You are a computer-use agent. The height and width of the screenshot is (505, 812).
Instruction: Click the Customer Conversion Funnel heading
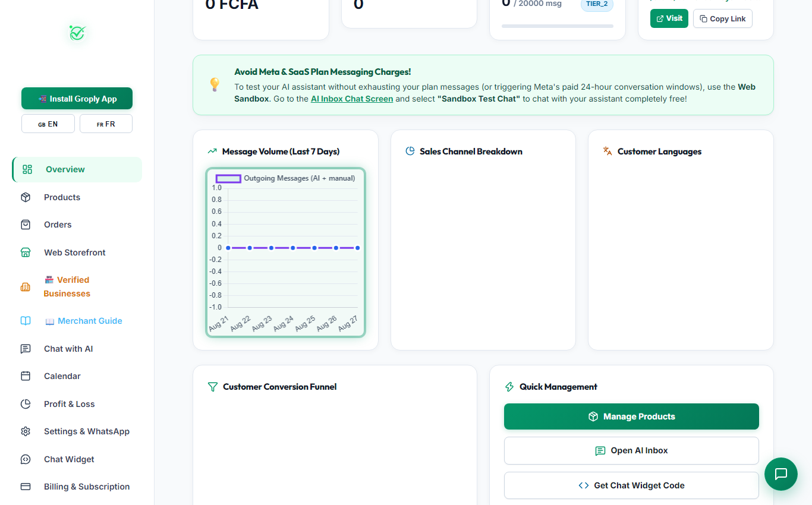click(279, 387)
